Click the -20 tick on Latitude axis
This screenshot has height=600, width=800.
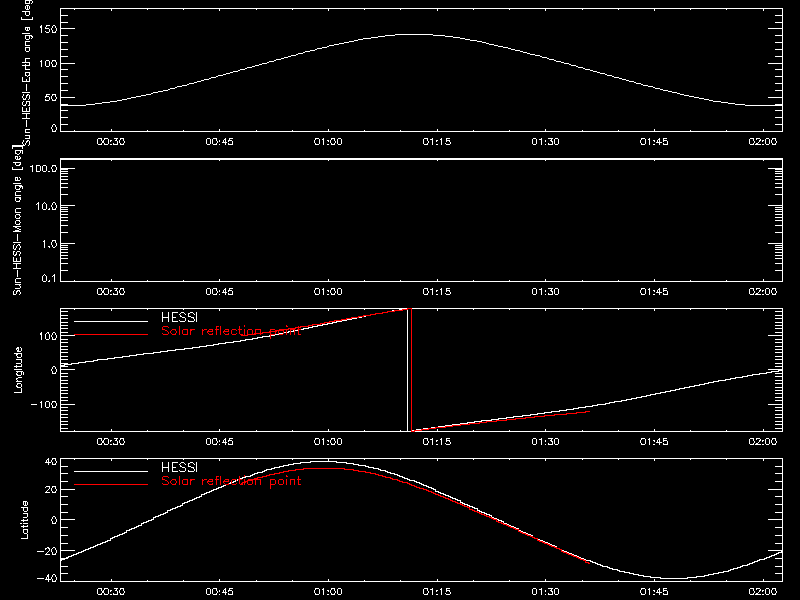pyautogui.click(x=47, y=551)
